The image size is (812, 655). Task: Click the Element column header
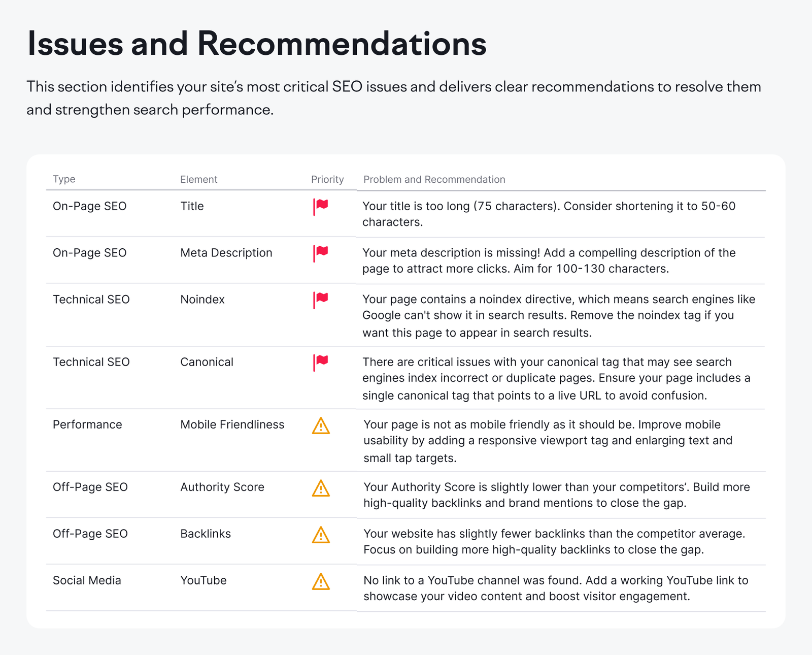(x=198, y=179)
